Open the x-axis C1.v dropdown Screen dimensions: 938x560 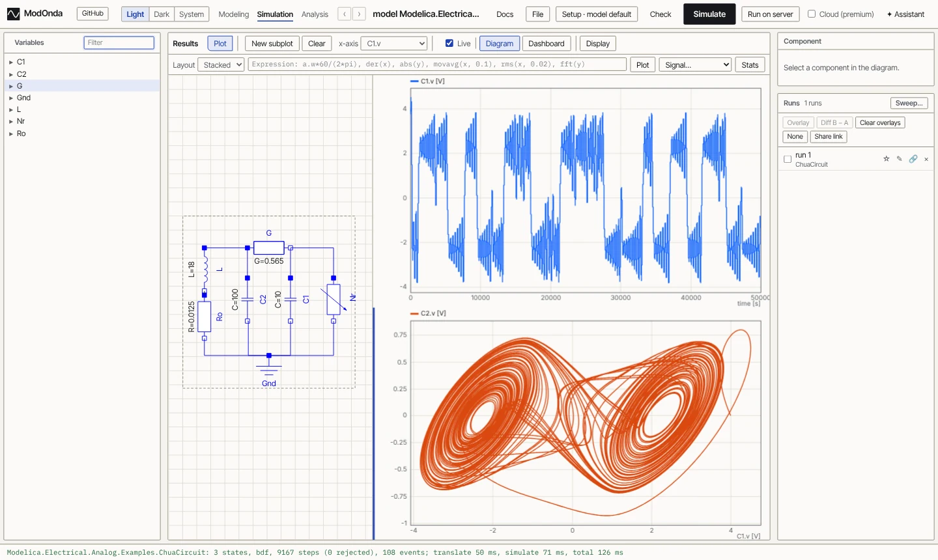(x=394, y=44)
